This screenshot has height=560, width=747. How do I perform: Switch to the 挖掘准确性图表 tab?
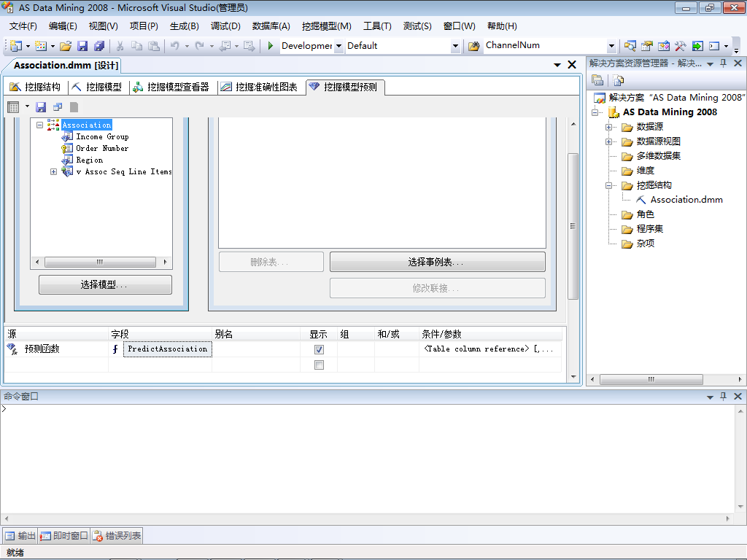tap(260, 87)
